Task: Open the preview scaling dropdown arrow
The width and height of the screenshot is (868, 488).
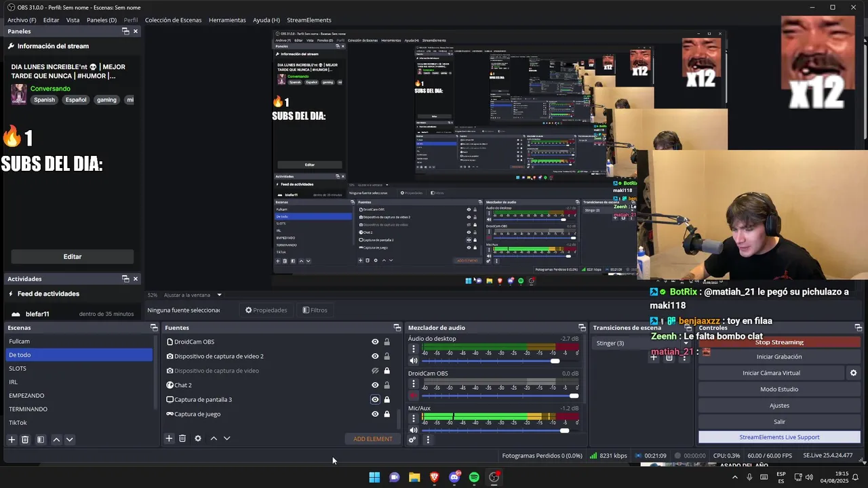Action: [x=219, y=295]
